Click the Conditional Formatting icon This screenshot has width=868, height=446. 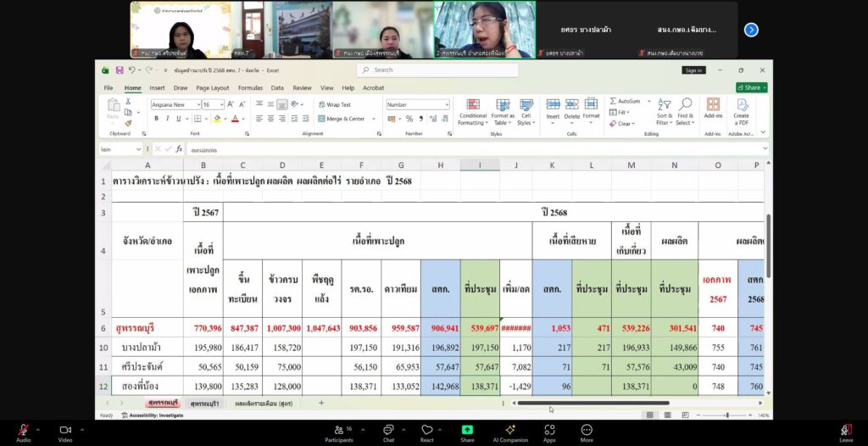(x=472, y=105)
